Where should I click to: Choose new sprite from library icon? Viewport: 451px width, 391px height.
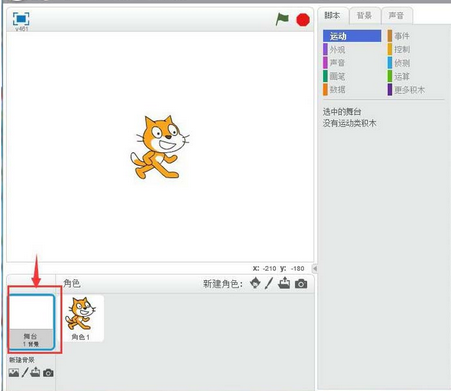[255, 283]
